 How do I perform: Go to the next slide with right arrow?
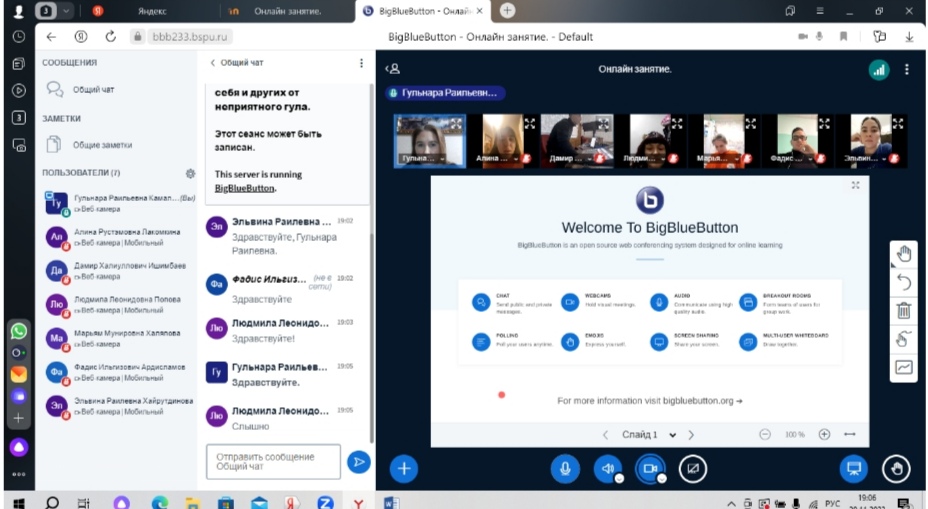click(x=691, y=435)
